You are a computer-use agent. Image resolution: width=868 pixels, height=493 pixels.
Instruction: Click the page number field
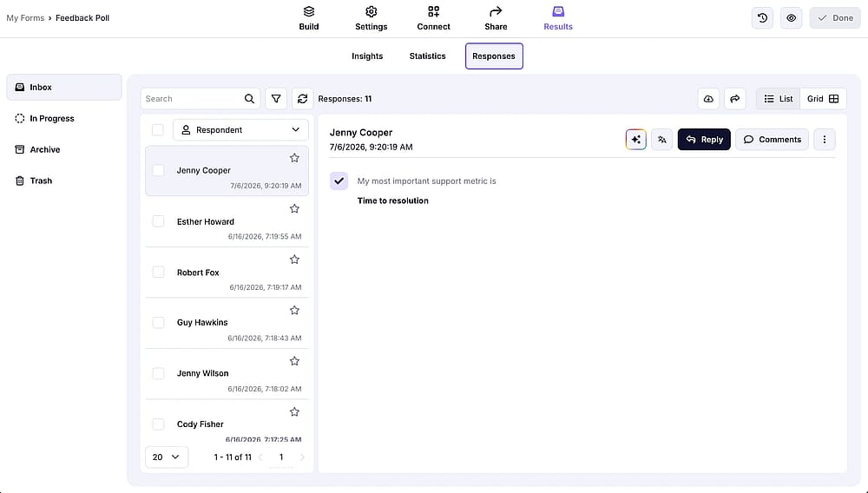[x=281, y=457]
